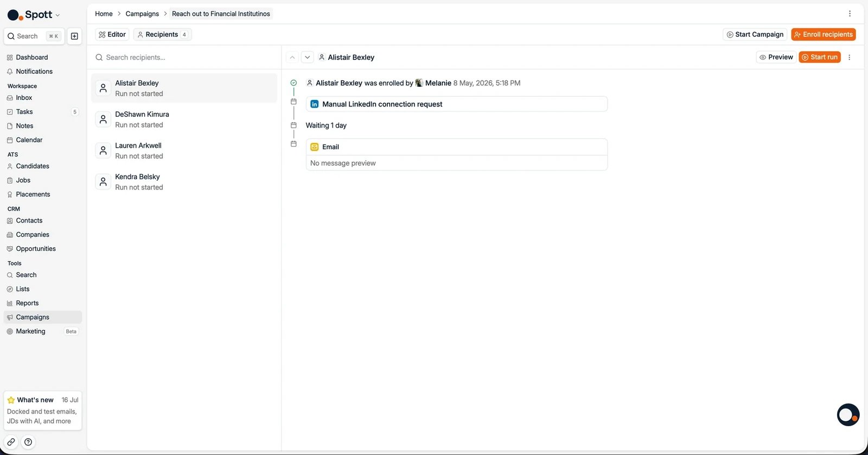Open recipient options three-dot menu

coord(850,57)
